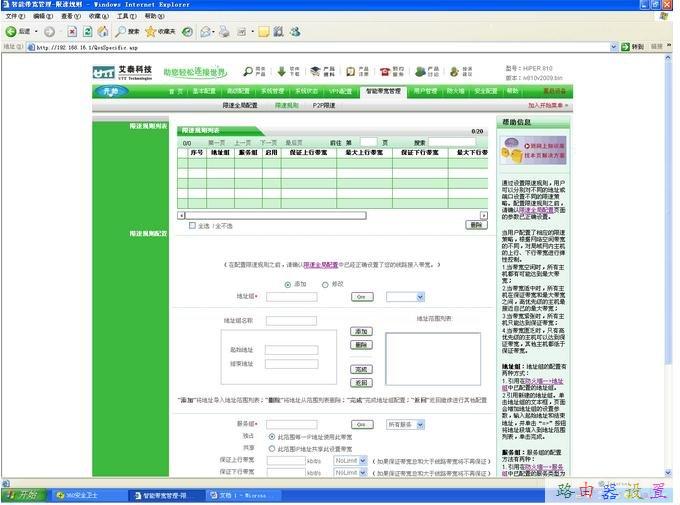
Task: Open the 工具 menu
Action: click(126, 16)
